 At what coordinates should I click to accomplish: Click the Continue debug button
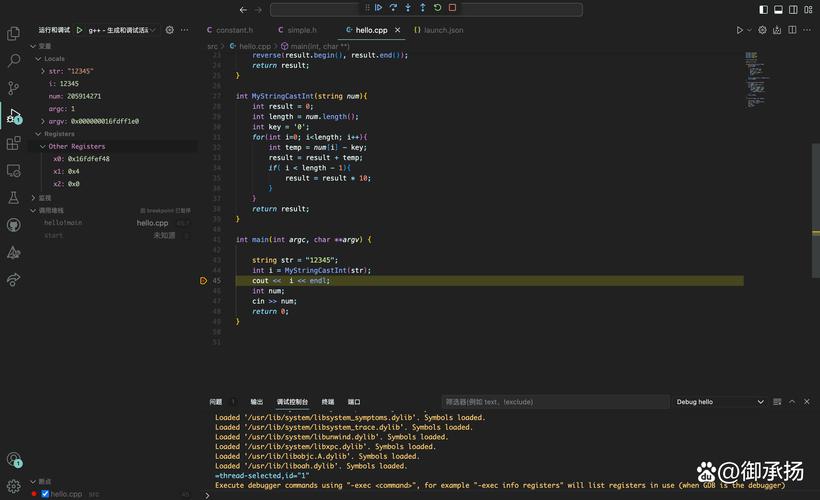tap(378, 8)
